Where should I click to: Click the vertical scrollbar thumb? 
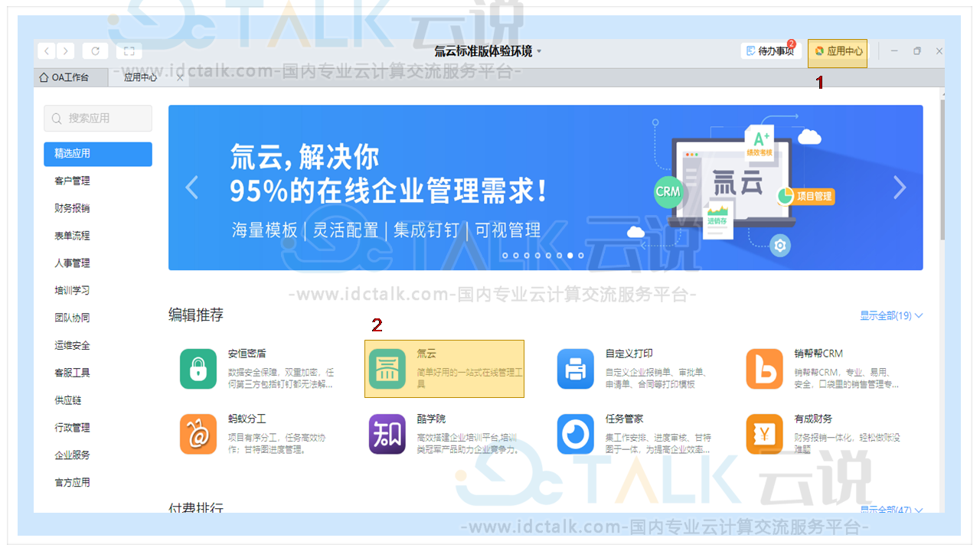[941, 168]
